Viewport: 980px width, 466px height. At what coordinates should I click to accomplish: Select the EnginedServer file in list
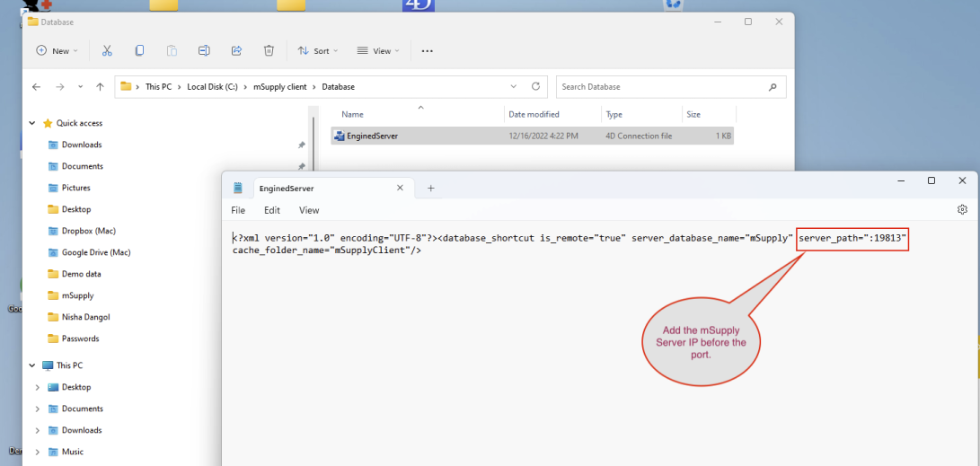(372, 136)
